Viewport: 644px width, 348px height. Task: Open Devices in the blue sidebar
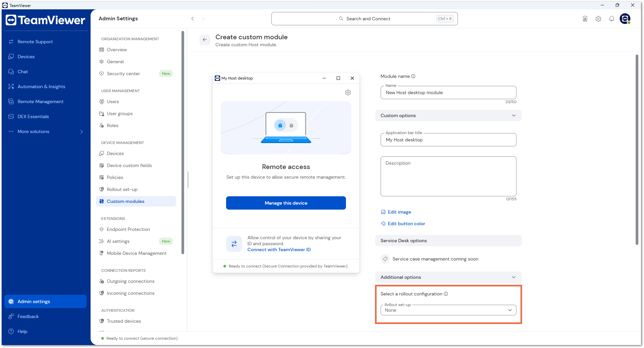[45, 57]
